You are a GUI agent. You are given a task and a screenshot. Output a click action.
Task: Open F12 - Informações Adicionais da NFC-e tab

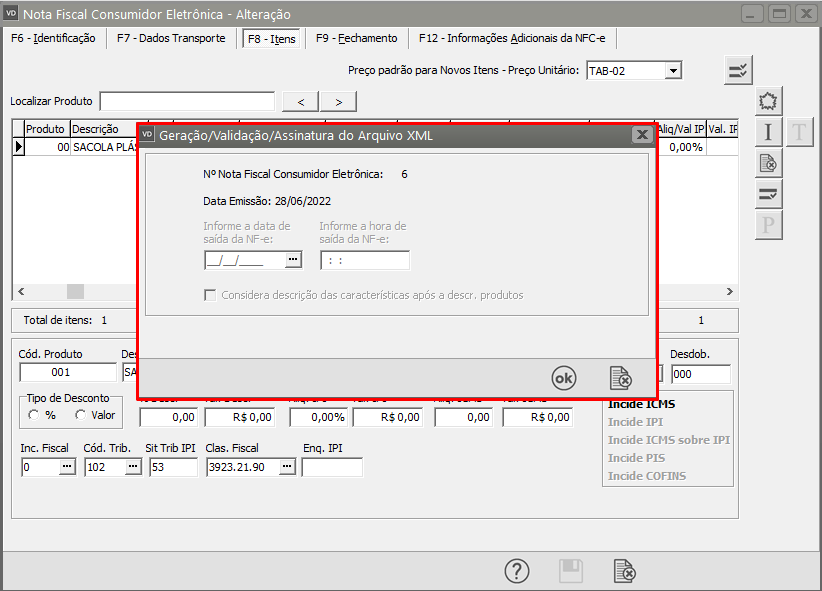(x=512, y=38)
